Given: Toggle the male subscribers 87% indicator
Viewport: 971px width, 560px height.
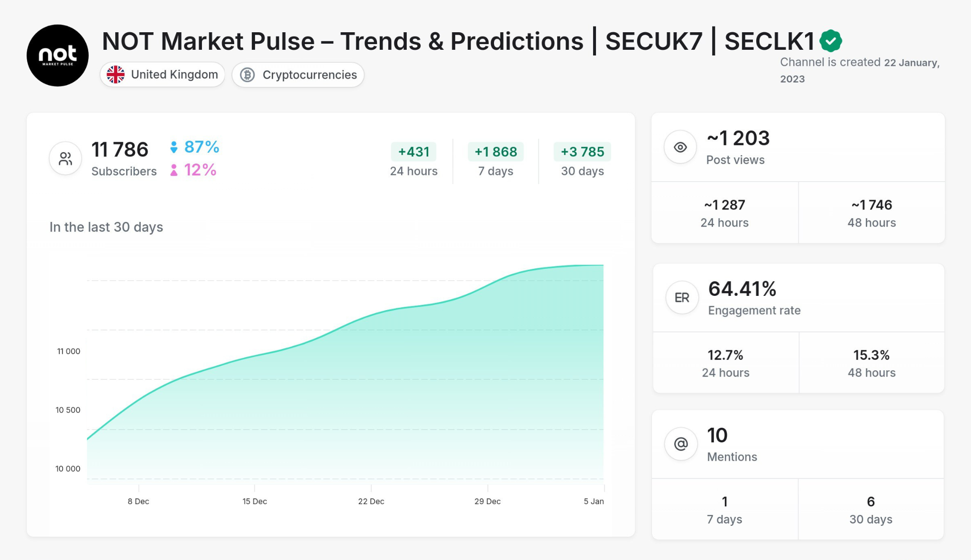Looking at the screenshot, I should coord(194,147).
